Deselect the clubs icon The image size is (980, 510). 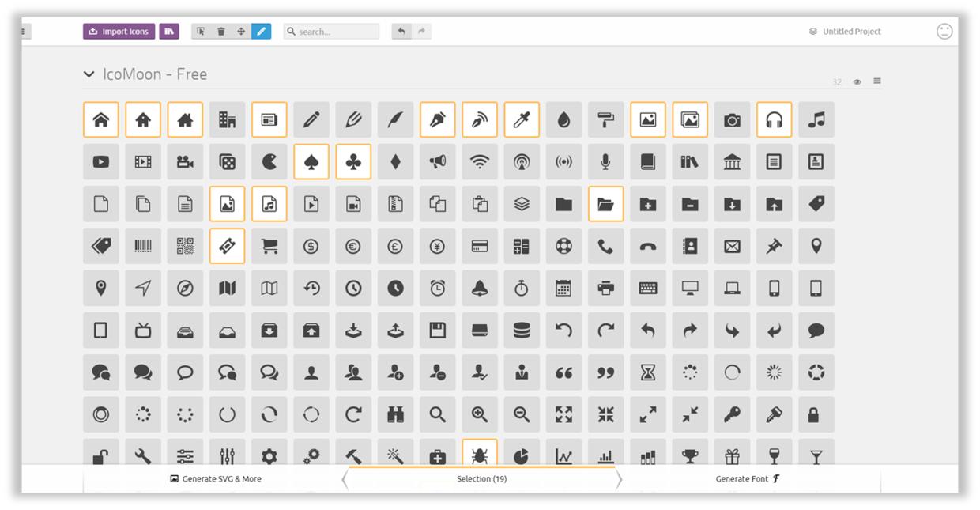(353, 162)
